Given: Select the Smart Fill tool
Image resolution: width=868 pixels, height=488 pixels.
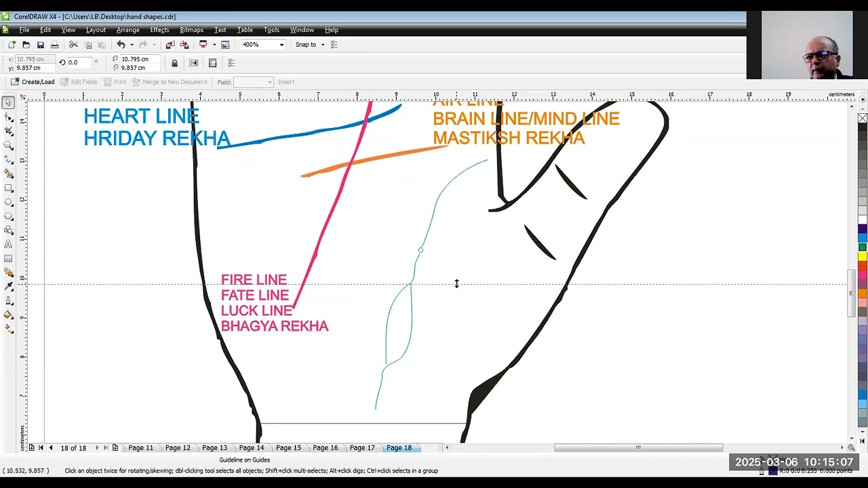Looking at the screenshot, I should pos(8,174).
